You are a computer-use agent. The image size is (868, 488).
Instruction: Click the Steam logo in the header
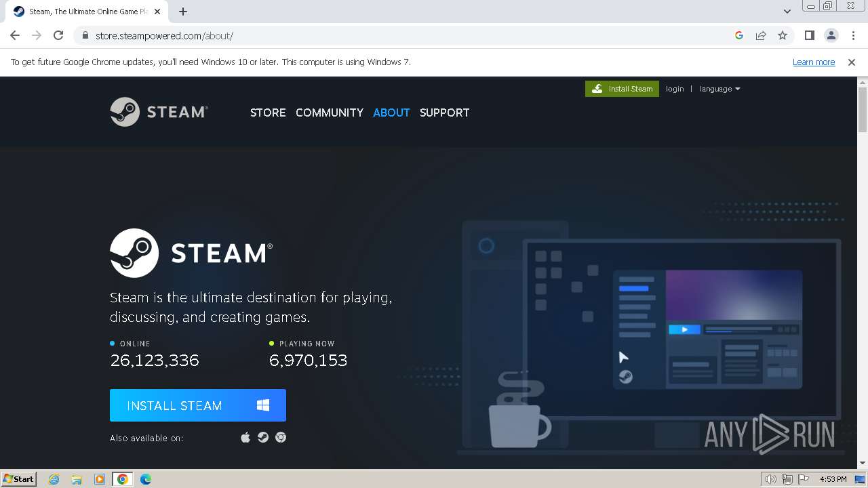coord(159,112)
